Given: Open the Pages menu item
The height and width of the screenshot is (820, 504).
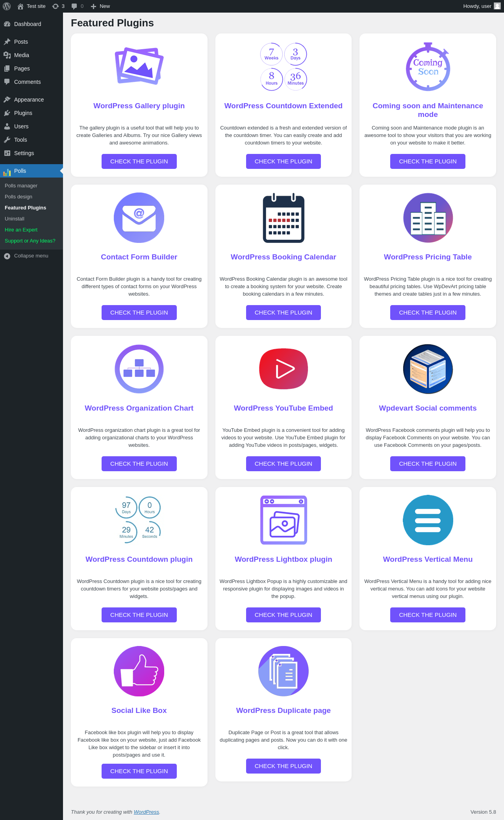Looking at the screenshot, I should (31, 68).
